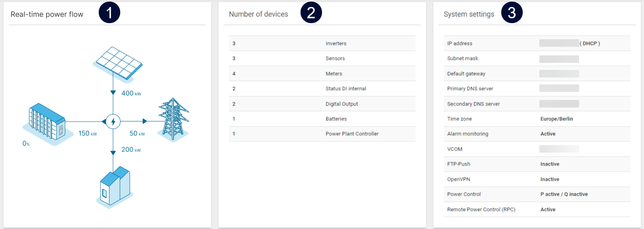
Task: Click the number 2 badge marker
Action: coord(311,14)
